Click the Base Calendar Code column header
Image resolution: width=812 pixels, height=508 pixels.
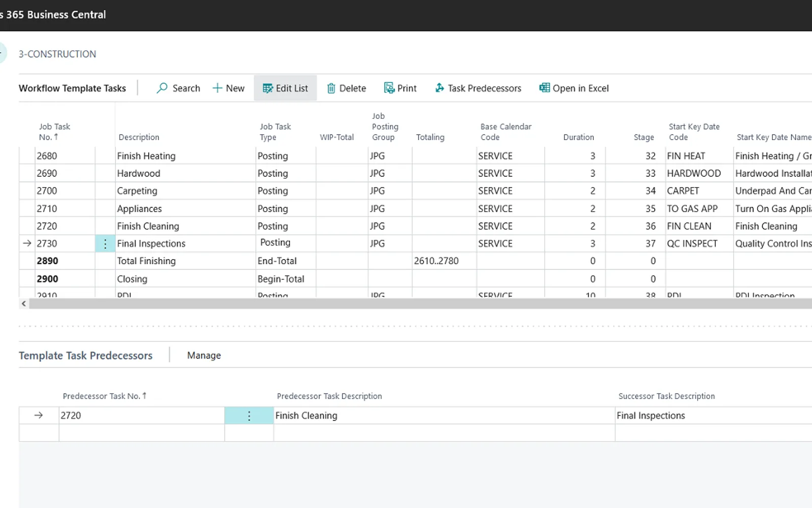tap(506, 132)
